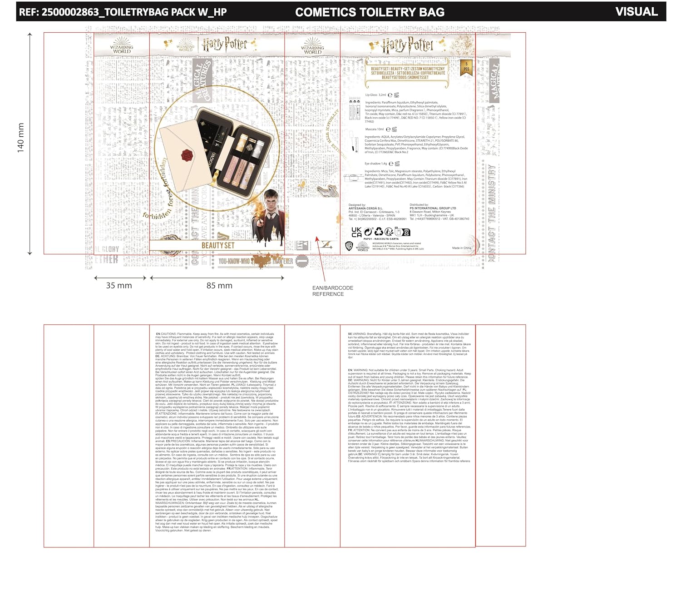Click the Harry Potter logo on back panel
The image size is (681, 616).
tap(407, 45)
